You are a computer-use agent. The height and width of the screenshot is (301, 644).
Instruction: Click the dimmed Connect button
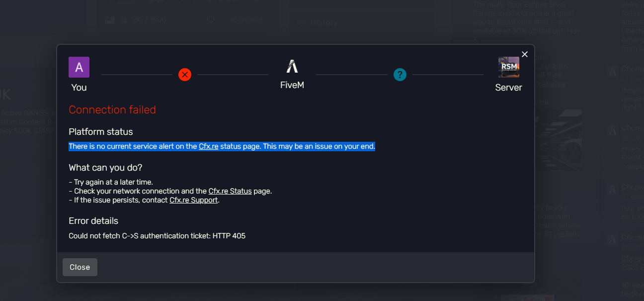click(x=247, y=20)
